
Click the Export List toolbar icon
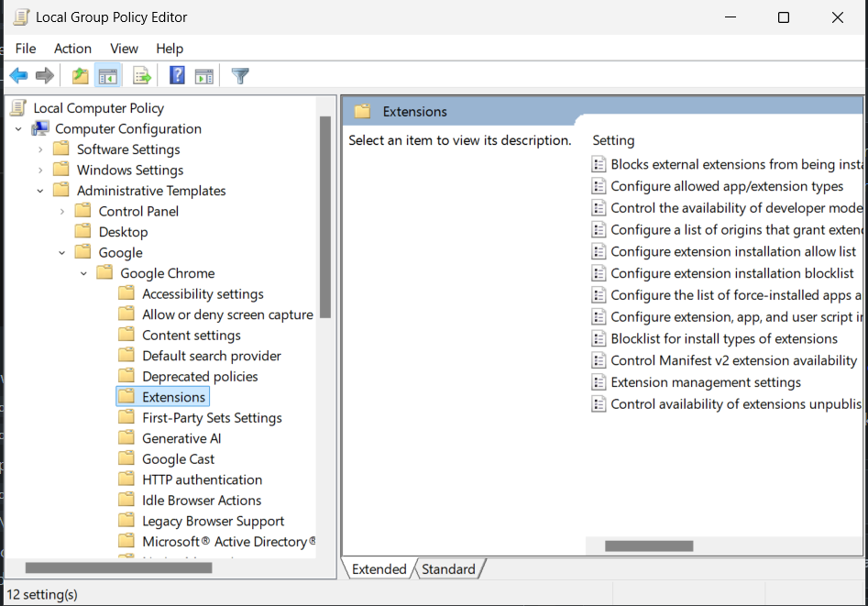141,76
